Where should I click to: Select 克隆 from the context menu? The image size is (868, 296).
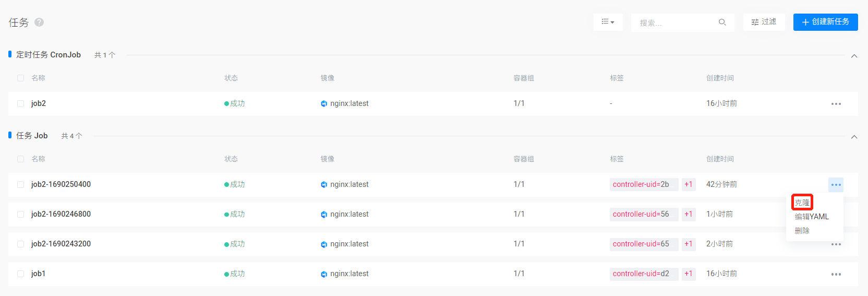point(802,203)
